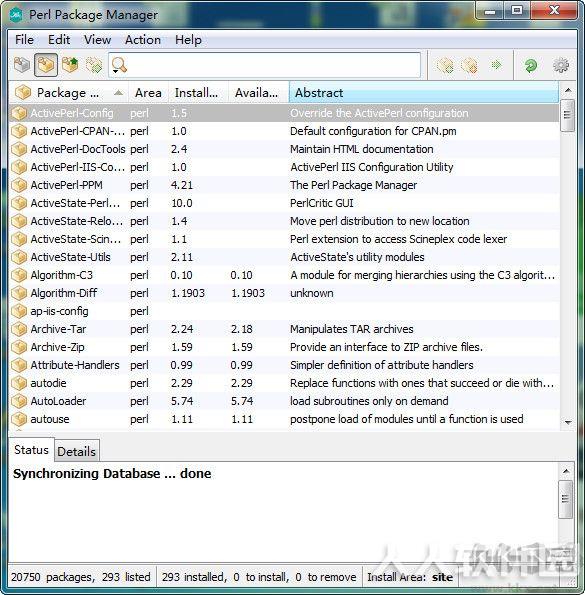Click 'The Perl Package Manager' abstract
The width and height of the screenshot is (585, 595).
tap(354, 185)
